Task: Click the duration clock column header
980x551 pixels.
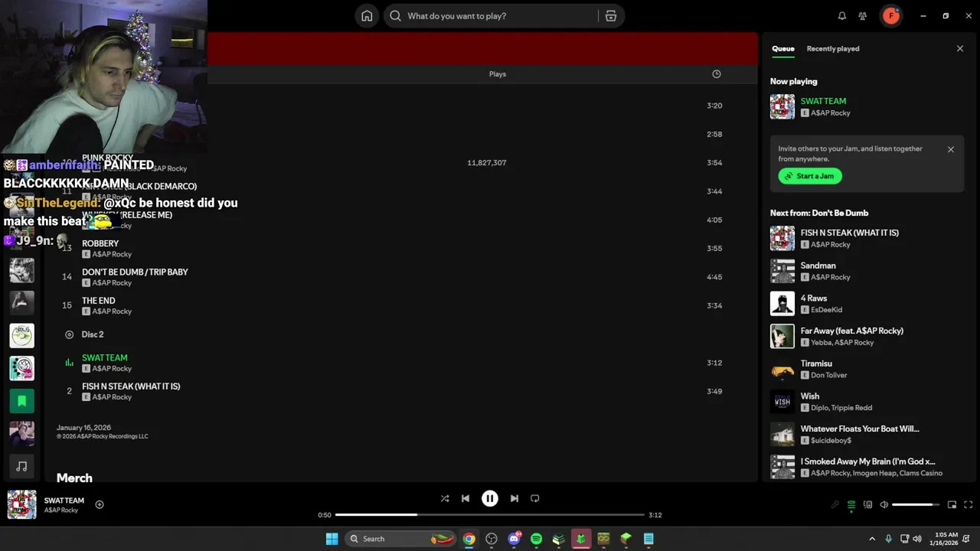Action: [717, 74]
